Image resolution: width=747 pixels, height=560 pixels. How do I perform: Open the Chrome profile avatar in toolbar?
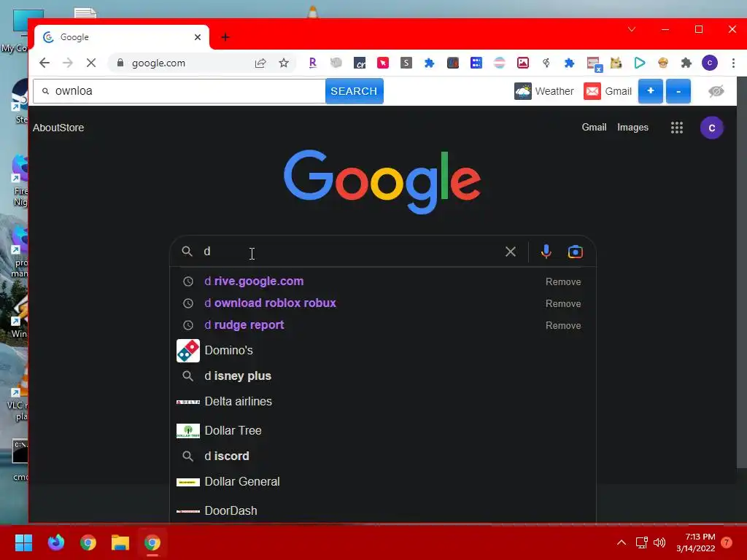coord(709,63)
